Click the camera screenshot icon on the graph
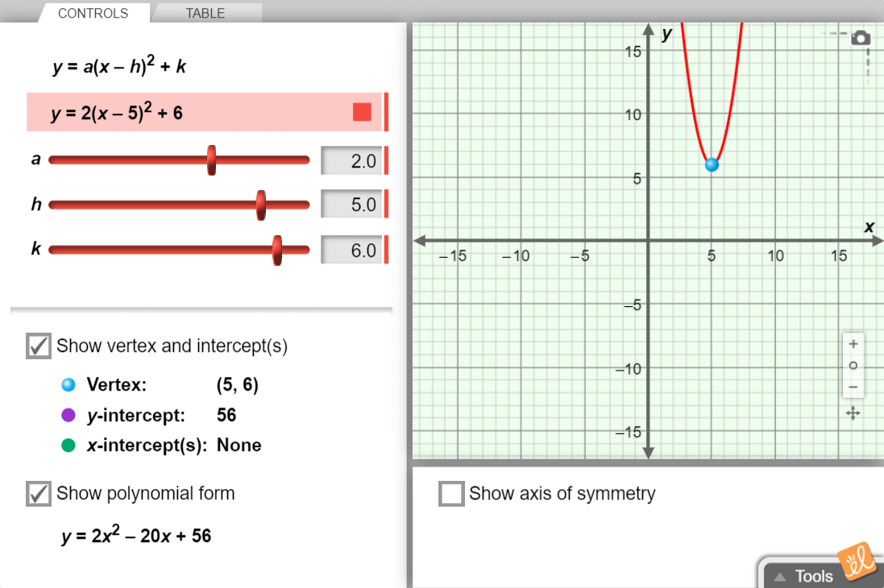884x588 pixels. click(x=861, y=36)
